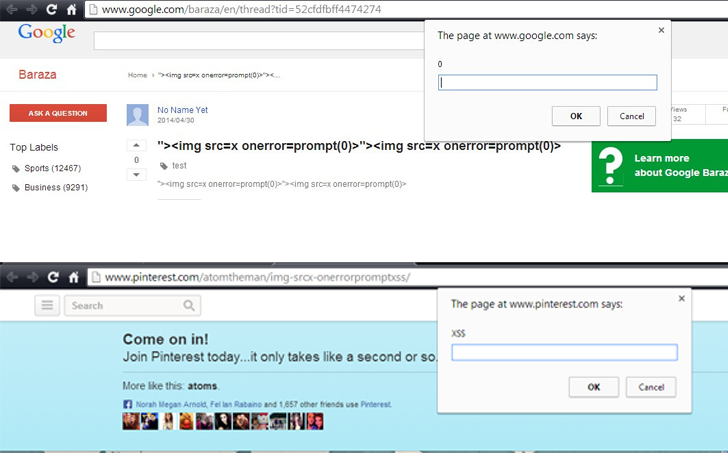Viewport: 728px width, 453px height.
Task: Focus the google.com prompt text field
Action: point(547,83)
